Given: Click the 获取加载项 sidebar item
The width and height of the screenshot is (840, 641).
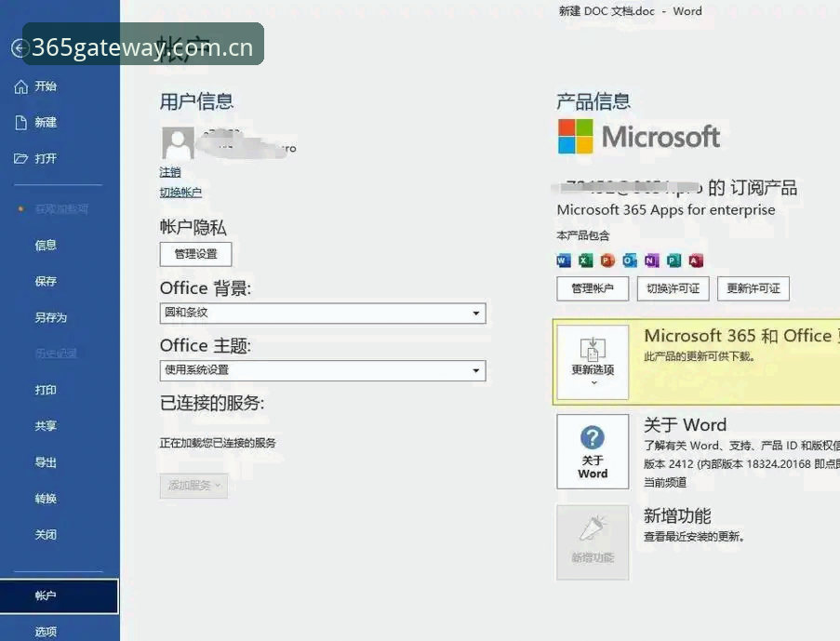Looking at the screenshot, I should [x=60, y=209].
